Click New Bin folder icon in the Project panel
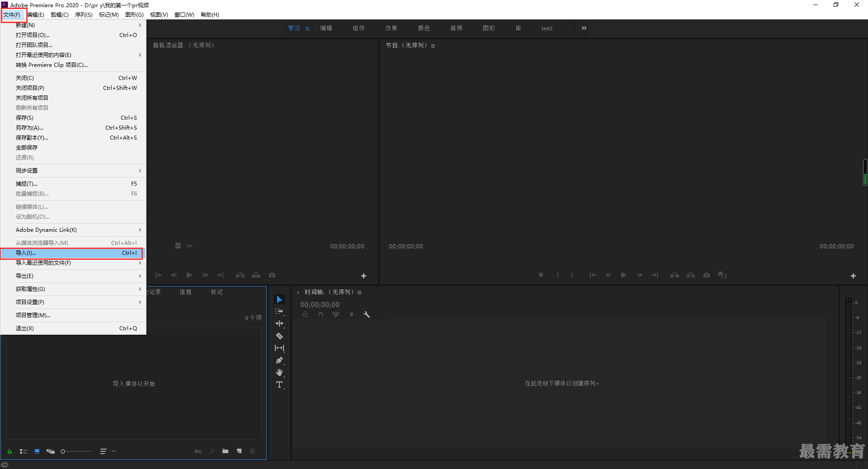868x469 pixels. point(225,451)
